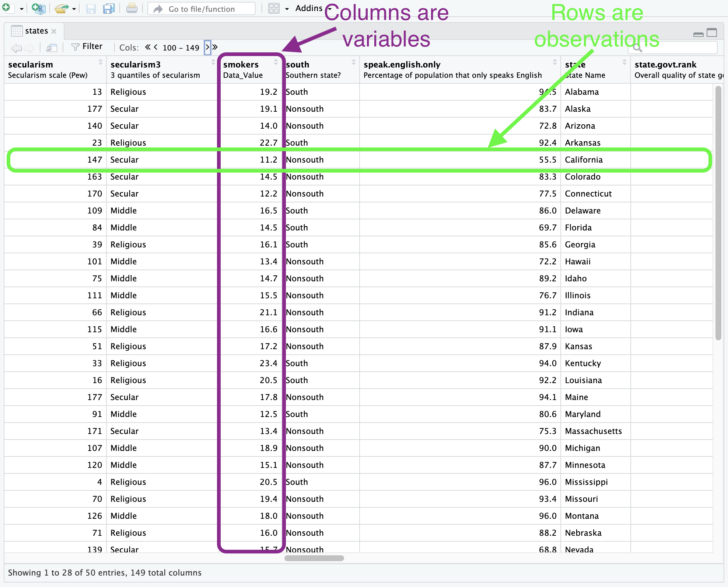Click the open file folder icon
The width and height of the screenshot is (728, 587).
pos(62,8)
